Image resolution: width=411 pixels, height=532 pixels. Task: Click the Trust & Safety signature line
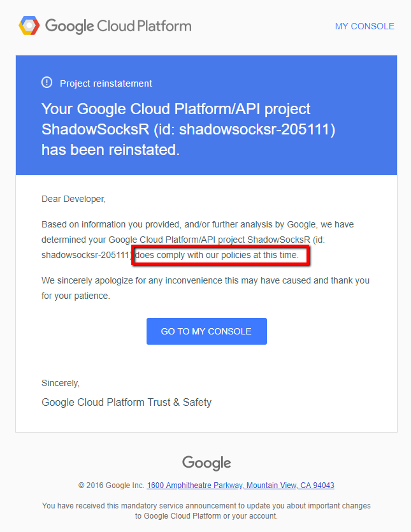[126, 403]
